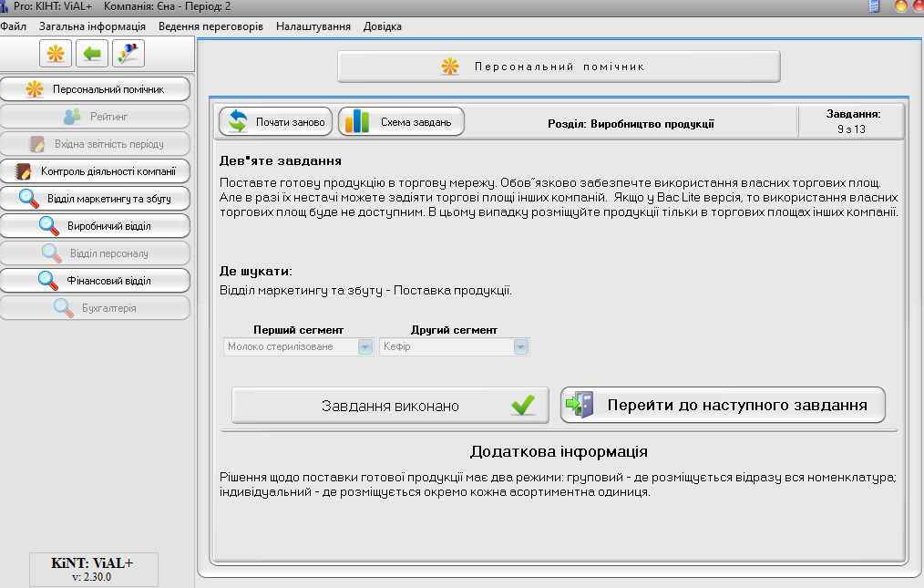The image size is (924, 588).
Task: Open the Рейтинг sidebar section
Action: coord(95,116)
